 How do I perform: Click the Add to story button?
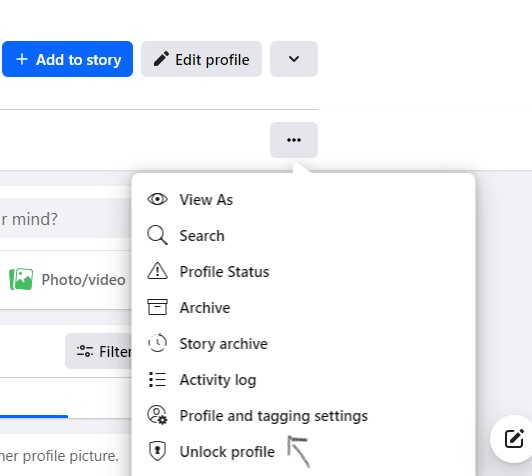point(68,59)
